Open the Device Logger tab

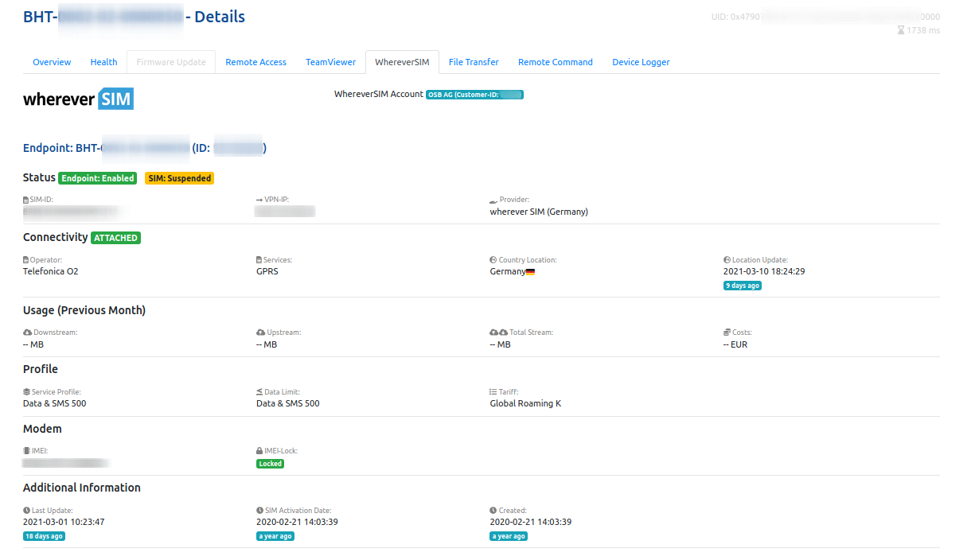[641, 62]
